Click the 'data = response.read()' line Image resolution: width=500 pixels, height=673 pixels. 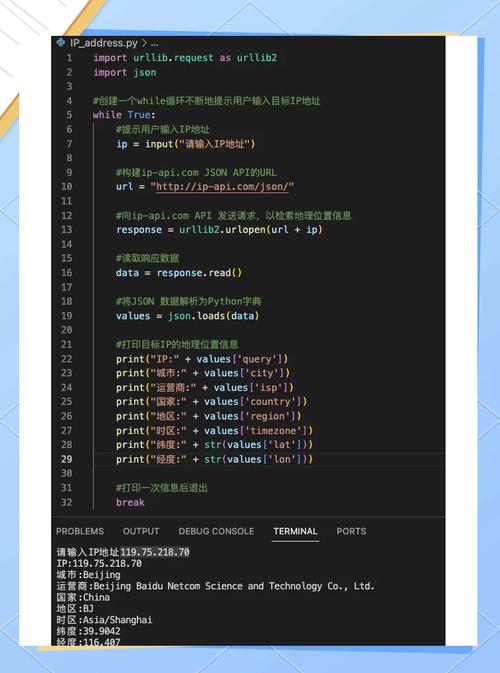point(179,273)
